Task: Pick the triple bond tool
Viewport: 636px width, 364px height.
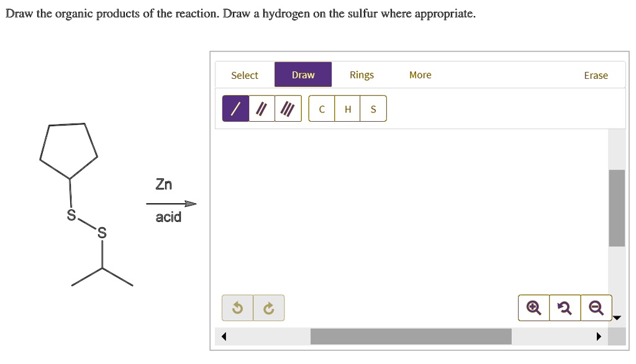Action: (x=288, y=107)
